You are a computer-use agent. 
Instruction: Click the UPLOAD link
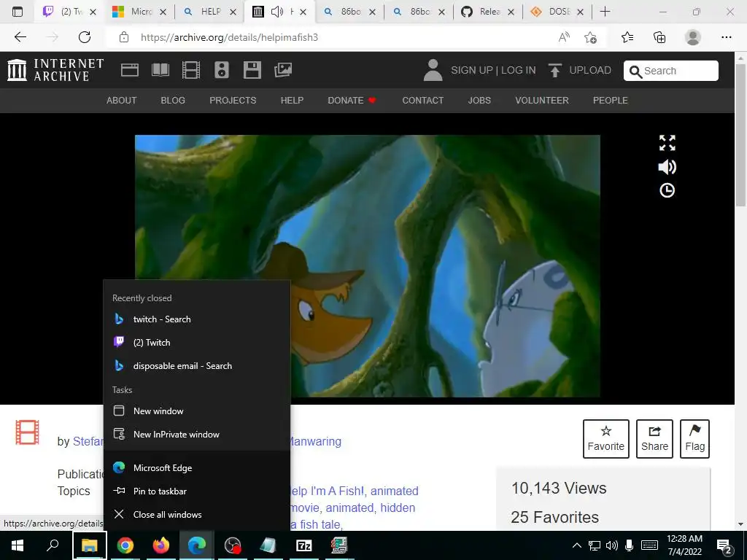tap(589, 71)
